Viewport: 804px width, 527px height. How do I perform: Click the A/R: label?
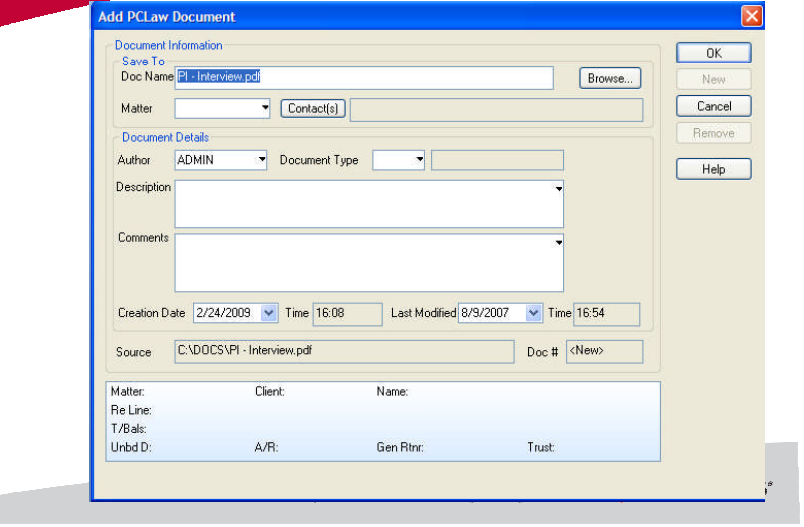point(267,447)
